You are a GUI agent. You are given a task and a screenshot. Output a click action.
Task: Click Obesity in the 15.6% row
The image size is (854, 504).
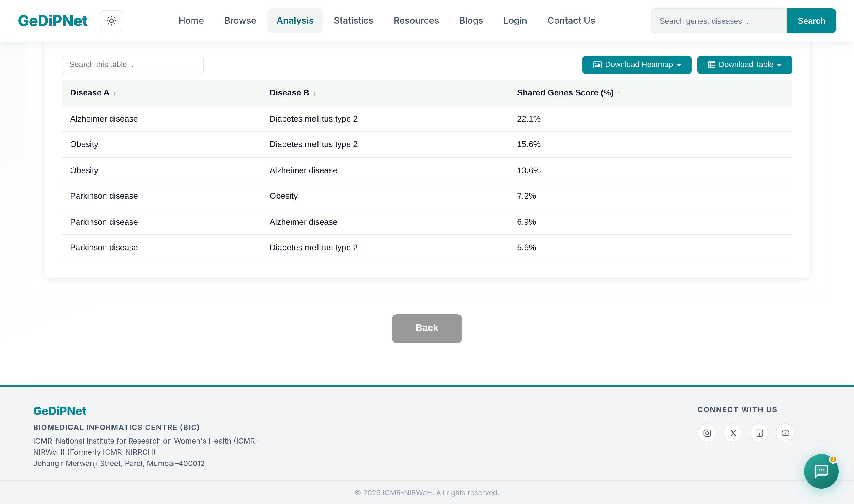tap(84, 144)
